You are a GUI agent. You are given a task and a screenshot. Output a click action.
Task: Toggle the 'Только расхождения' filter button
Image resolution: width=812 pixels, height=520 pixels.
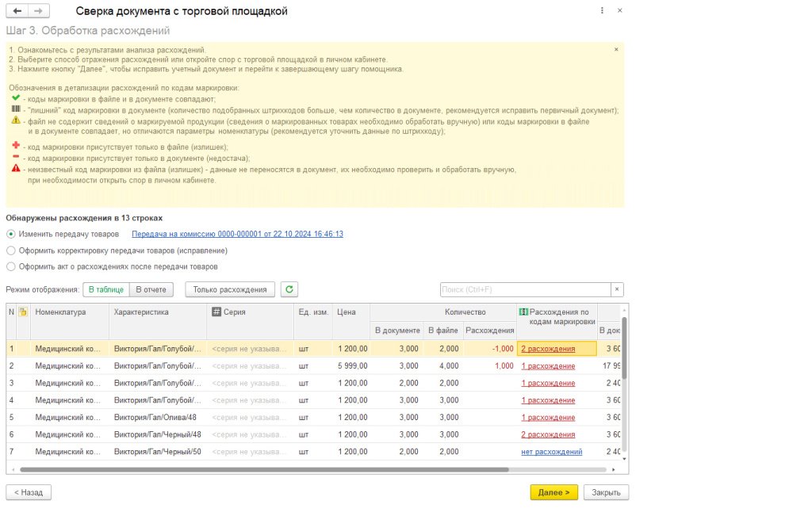click(230, 289)
